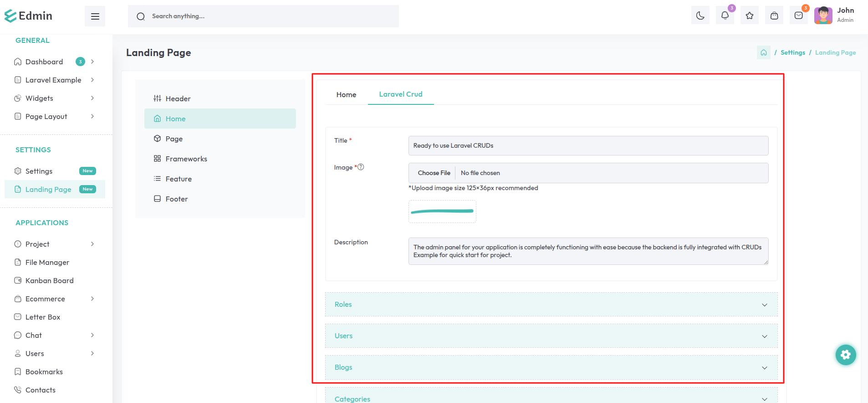Expand the Roles accordion section

click(x=551, y=305)
